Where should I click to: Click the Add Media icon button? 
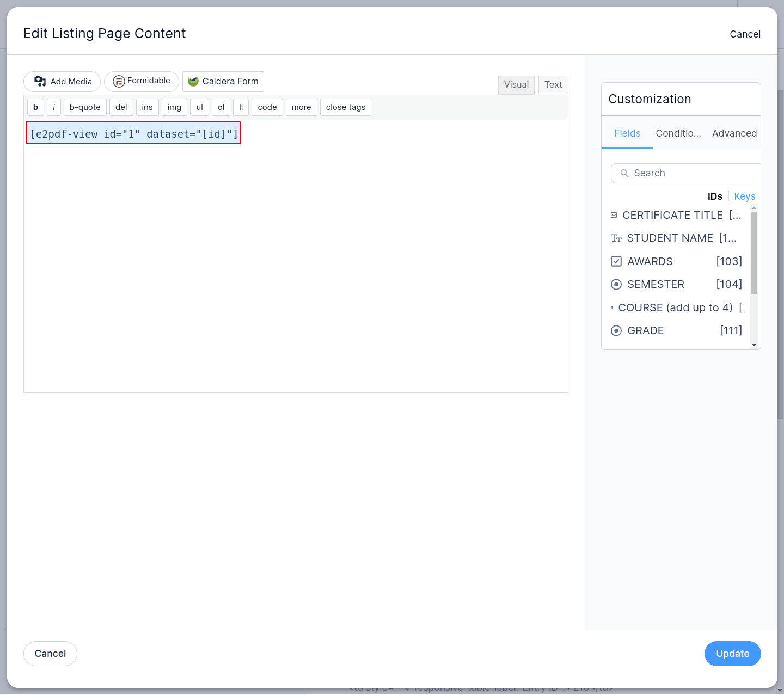point(40,81)
